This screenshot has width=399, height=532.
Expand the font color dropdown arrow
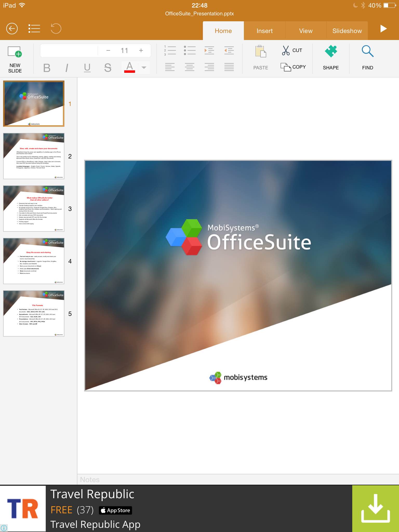click(144, 68)
